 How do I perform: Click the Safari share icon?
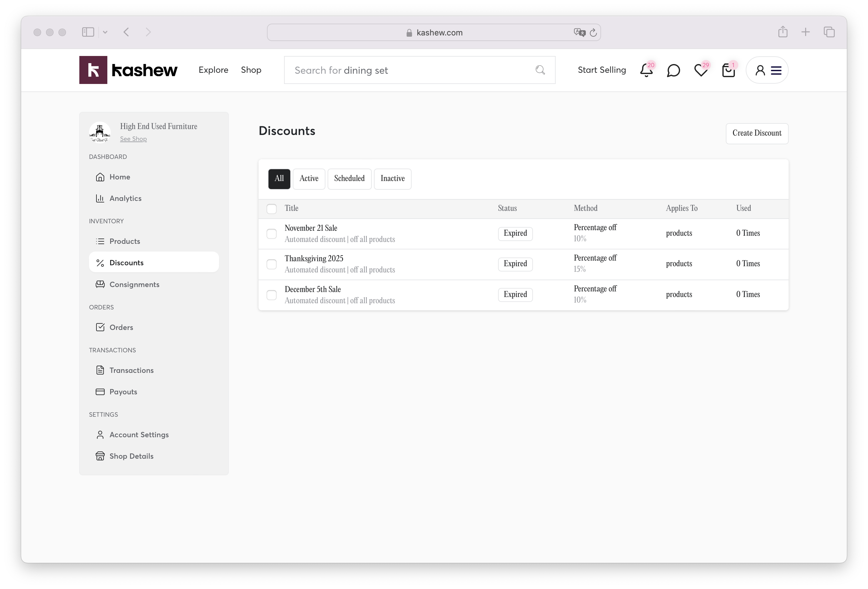click(x=783, y=32)
